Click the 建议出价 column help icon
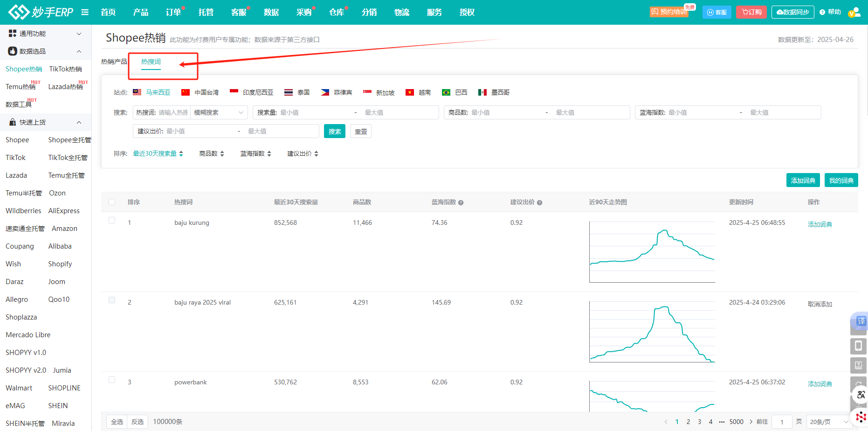Image resolution: width=868 pixels, height=431 pixels. point(539,203)
